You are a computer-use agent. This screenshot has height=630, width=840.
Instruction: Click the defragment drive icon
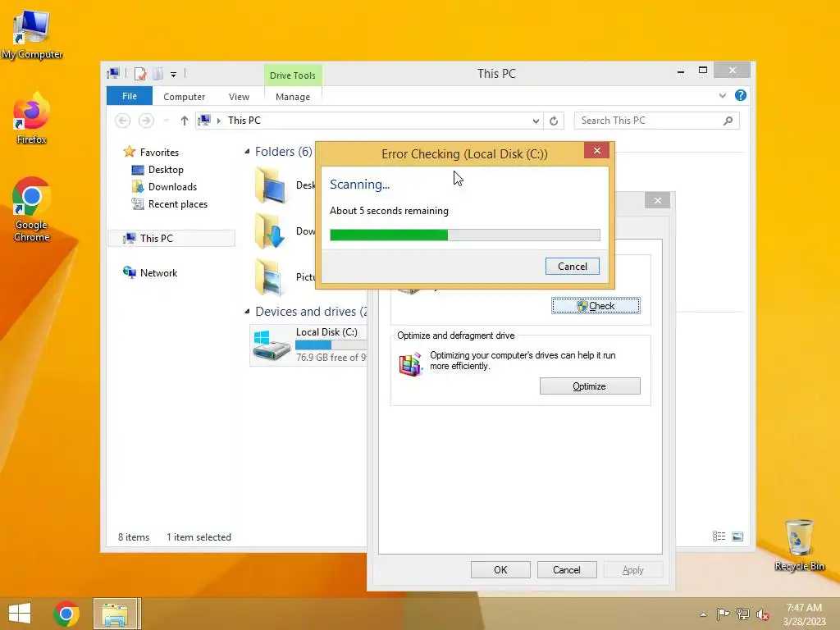[x=411, y=365]
